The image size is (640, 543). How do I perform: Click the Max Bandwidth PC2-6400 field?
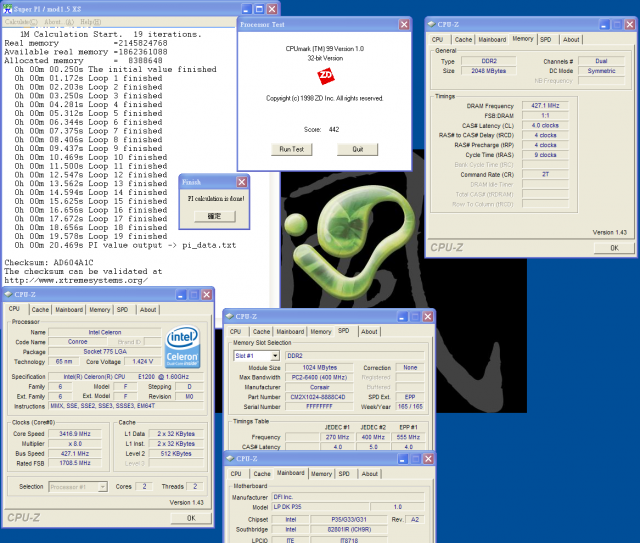[x=319, y=377]
